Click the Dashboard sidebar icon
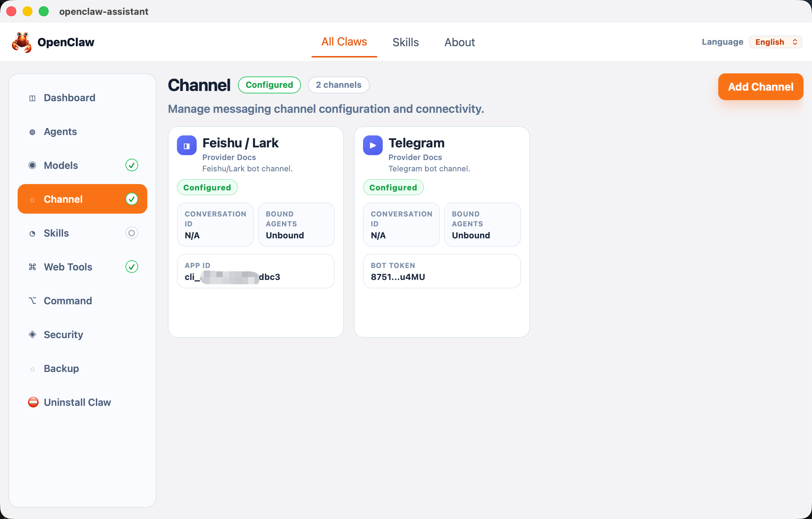The width and height of the screenshot is (812, 519). click(x=32, y=98)
